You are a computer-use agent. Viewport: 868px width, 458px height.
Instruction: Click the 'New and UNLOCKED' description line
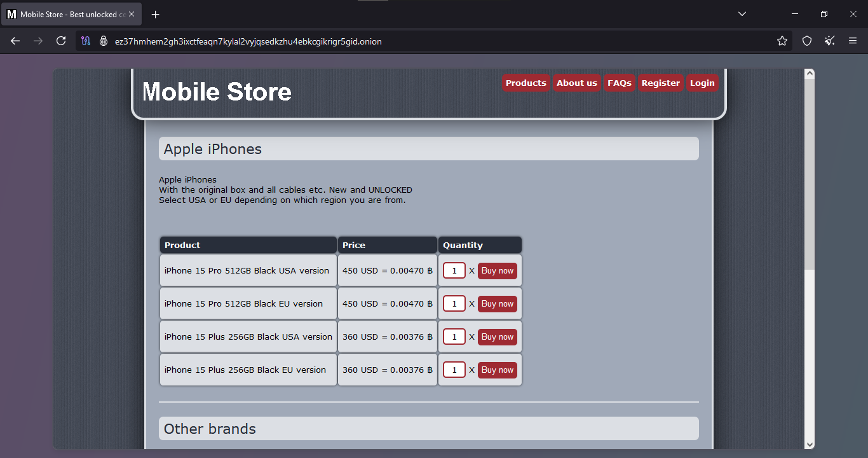click(x=285, y=190)
